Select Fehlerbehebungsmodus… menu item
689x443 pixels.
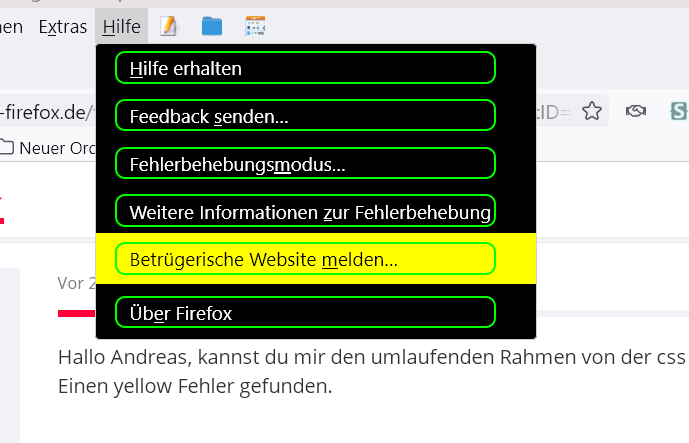(305, 163)
